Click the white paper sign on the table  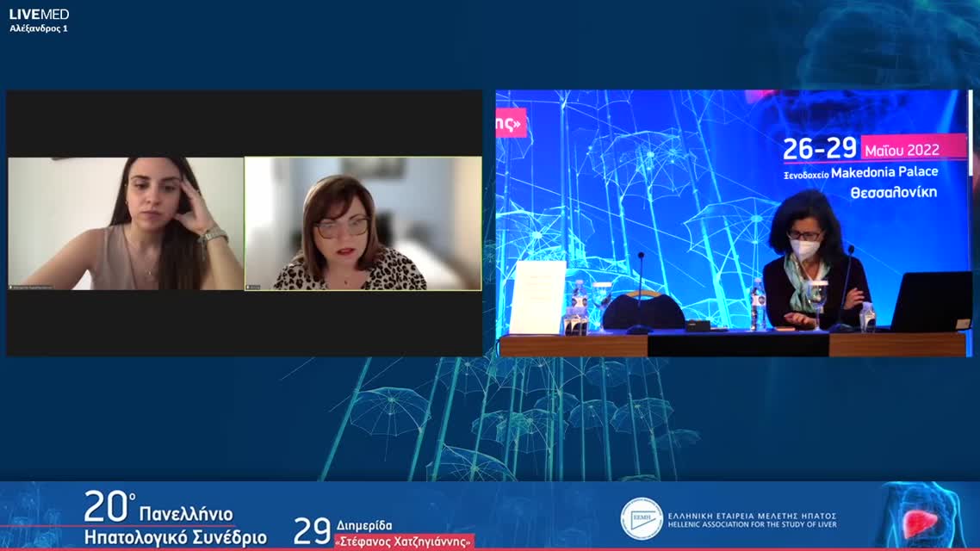point(538,297)
